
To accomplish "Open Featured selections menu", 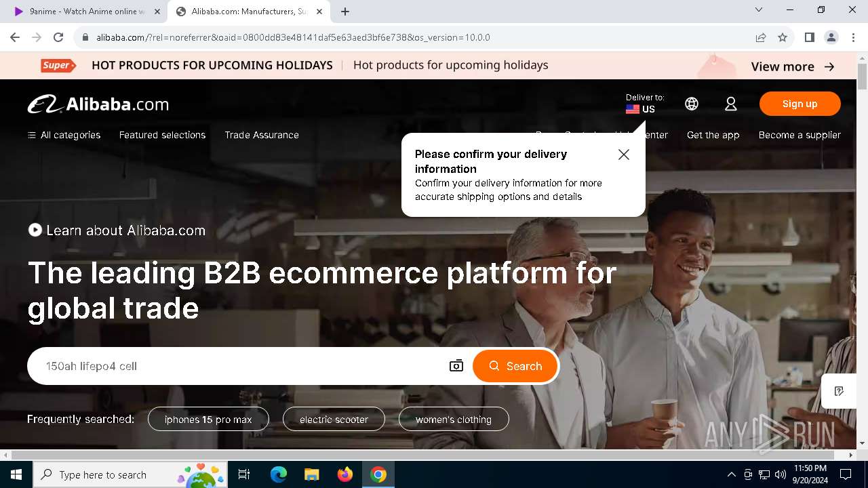I will click(x=162, y=135).
